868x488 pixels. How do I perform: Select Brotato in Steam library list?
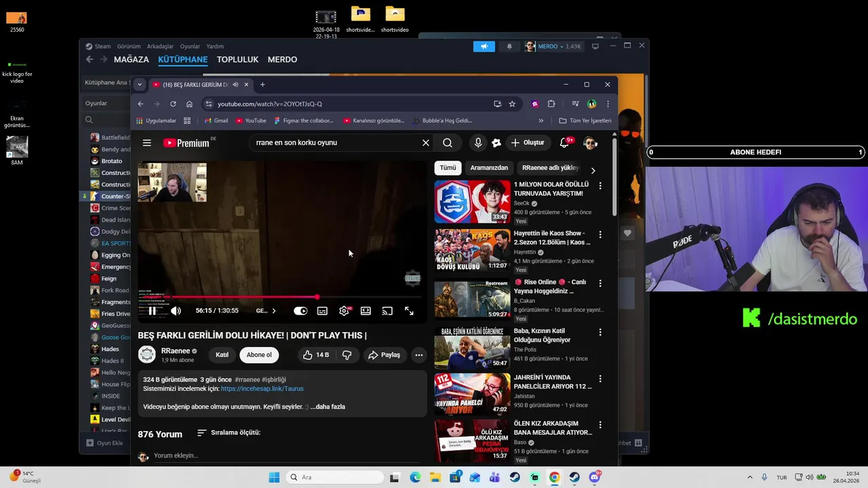(x=111, y=161)
